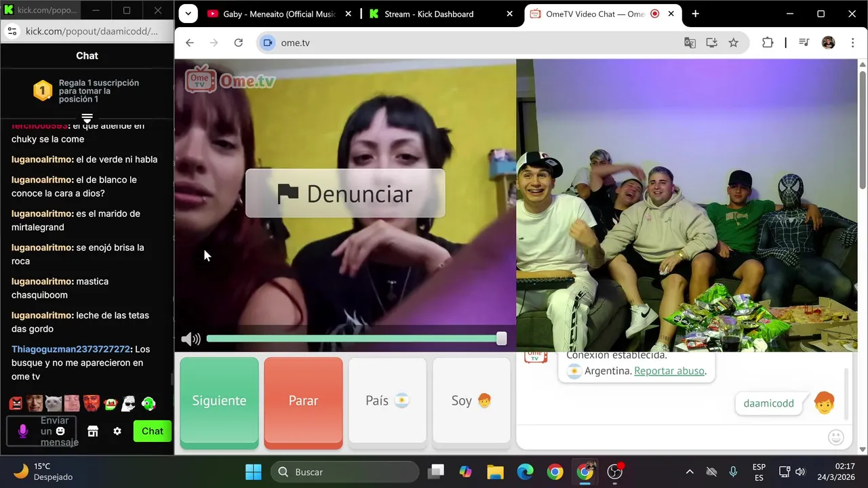Select the green frog mouth emote

click(x=110, y=404)
